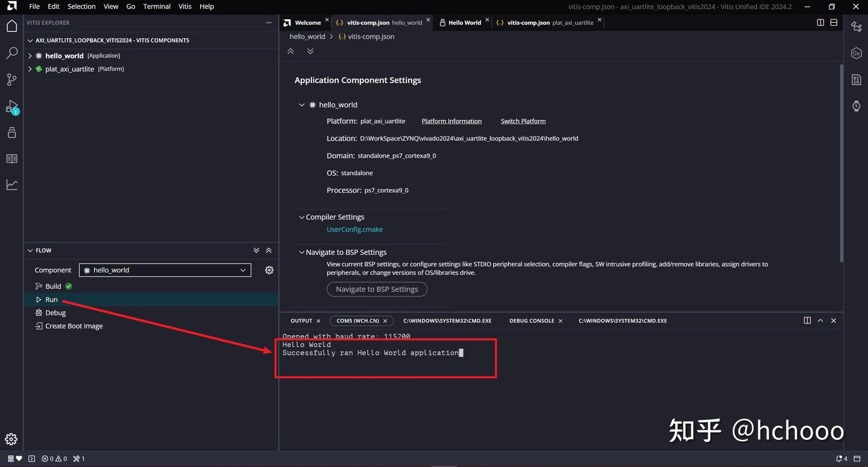
Task: Open the binary file icon in right sidebar
Action: point(856,80)
